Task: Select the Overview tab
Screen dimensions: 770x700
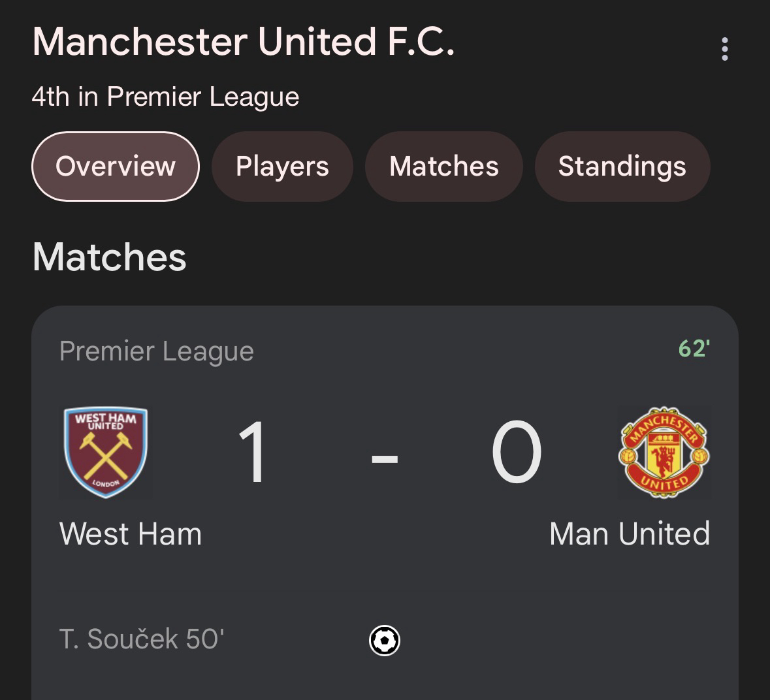Action: [x=116, y=167]
